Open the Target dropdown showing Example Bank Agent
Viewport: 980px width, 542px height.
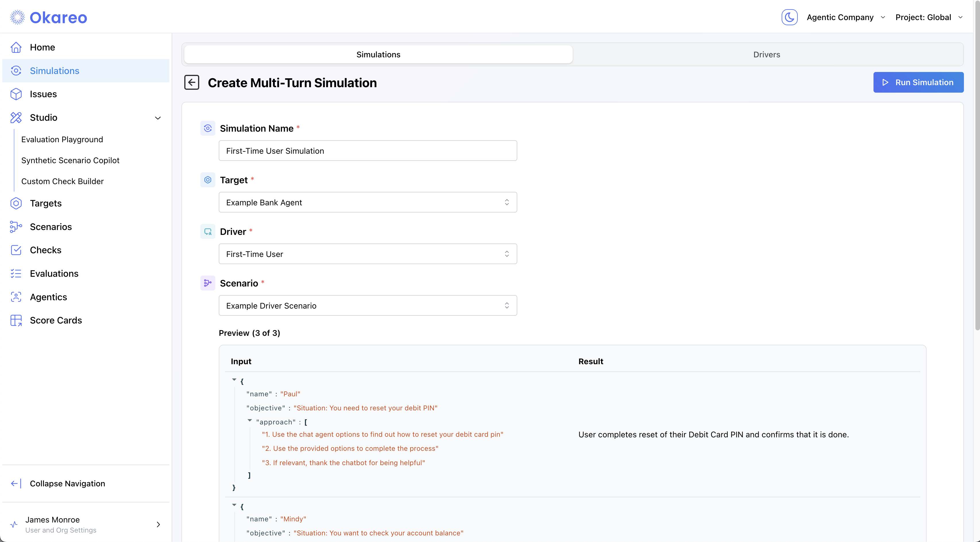367,202
